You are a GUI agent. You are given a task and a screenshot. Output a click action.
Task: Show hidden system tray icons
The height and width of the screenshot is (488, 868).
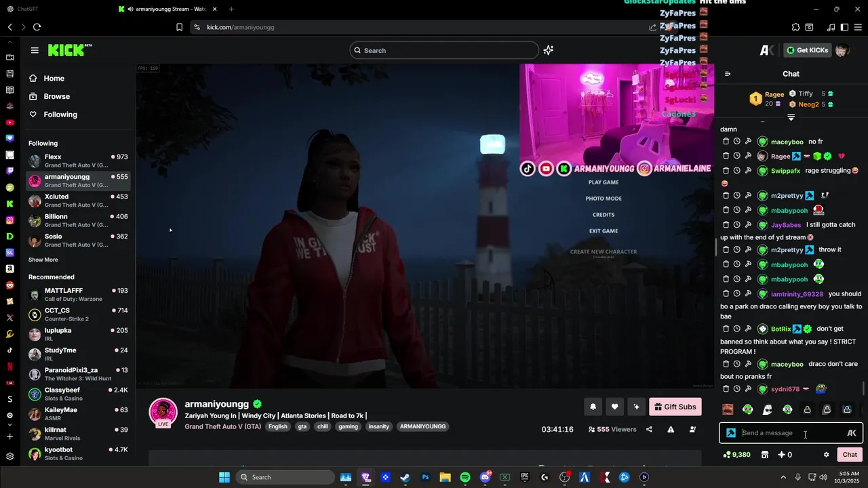coord(783,477)
